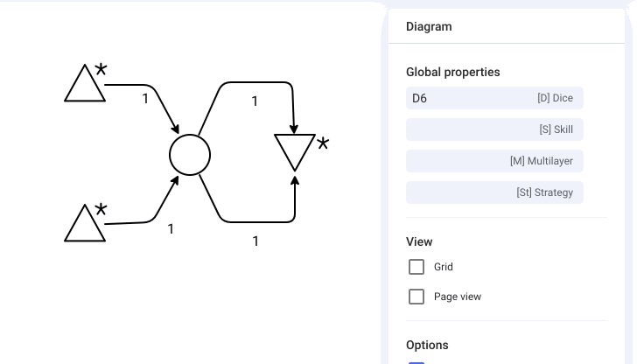Open the Diagram panel tab
Image resolution: width=637 pixels, height=364 pixels.
click(x=429, y=26)
